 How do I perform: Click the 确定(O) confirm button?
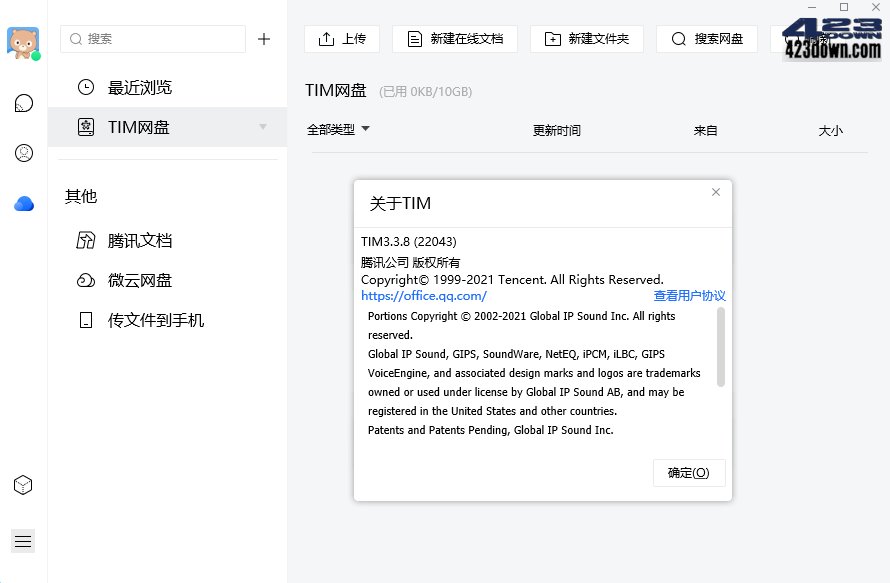[689, 473]
